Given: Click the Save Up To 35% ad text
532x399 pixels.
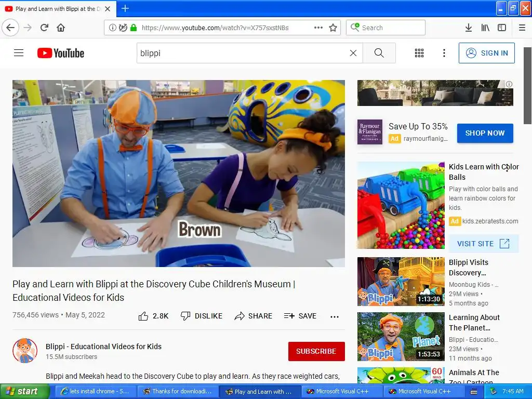Looking at the screenshot, I should 418,127.
